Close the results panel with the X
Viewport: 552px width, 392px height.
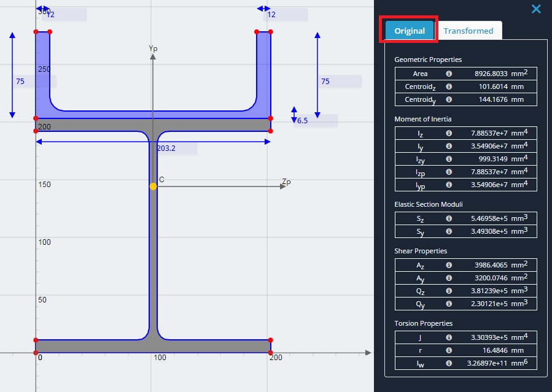tap(536, 9)
